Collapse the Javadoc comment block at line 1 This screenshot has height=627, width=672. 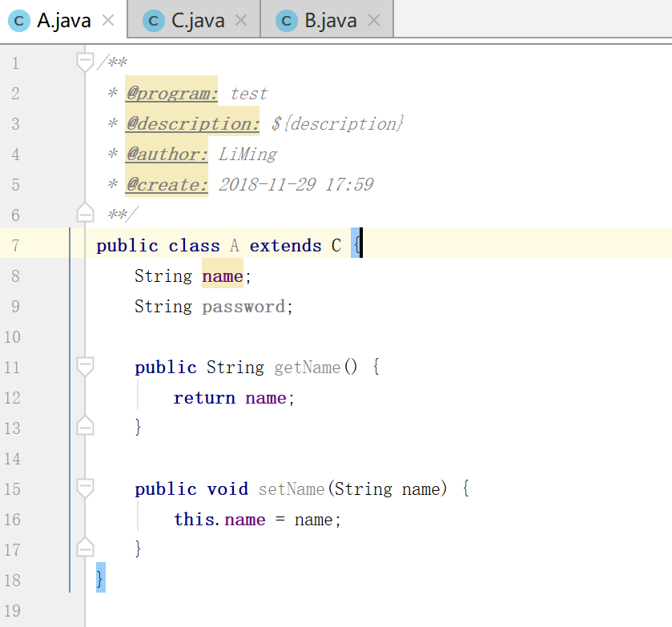click(85, 61)
